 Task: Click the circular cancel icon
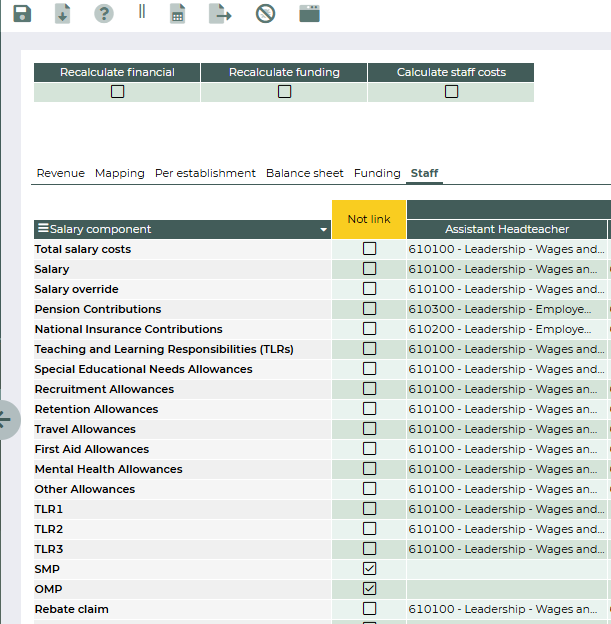click(265, 14)
